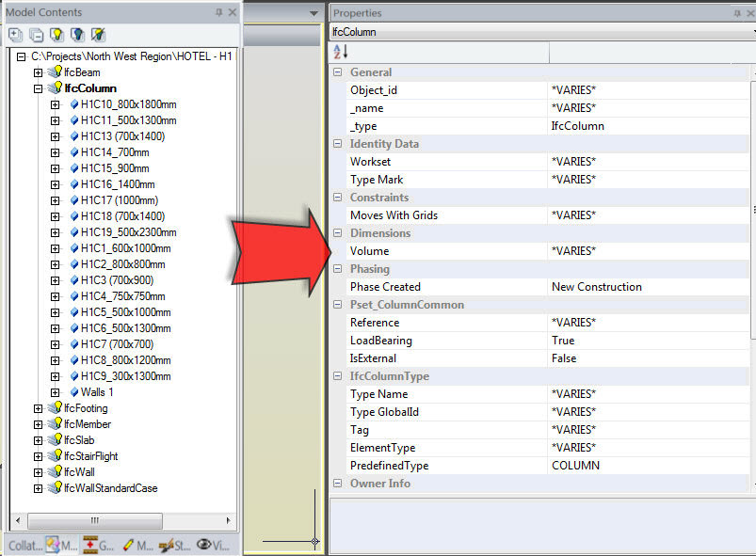Toggle visibility bulb of IfcFooting
The height and width of the screenshot is (556, 756).
56,407
